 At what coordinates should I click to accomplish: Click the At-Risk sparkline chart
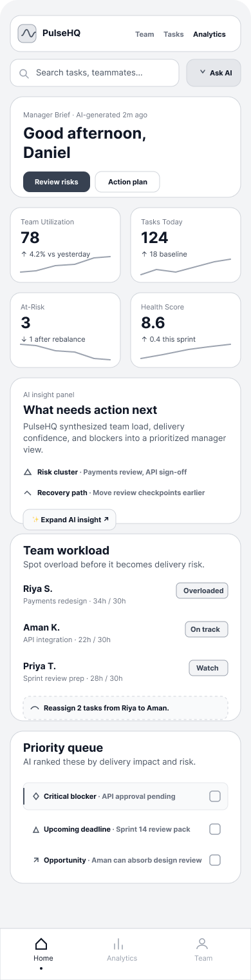tap(65, 352)
